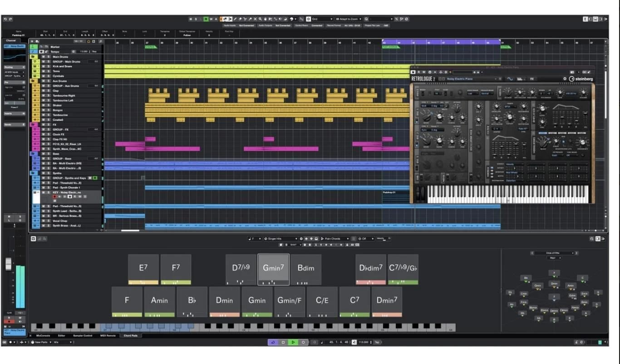620x364 pixels.
Task: Select the Zoom magnifier tool
Action: click(260, 19)
